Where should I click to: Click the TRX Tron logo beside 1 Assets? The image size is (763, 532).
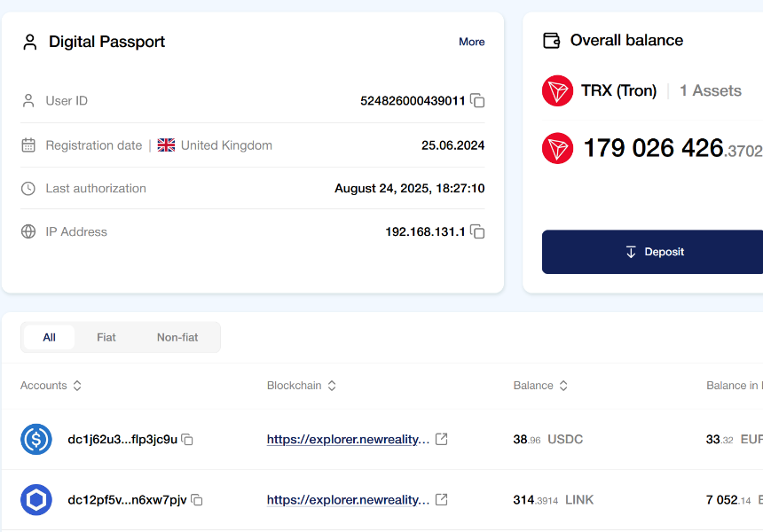(558, 90)
